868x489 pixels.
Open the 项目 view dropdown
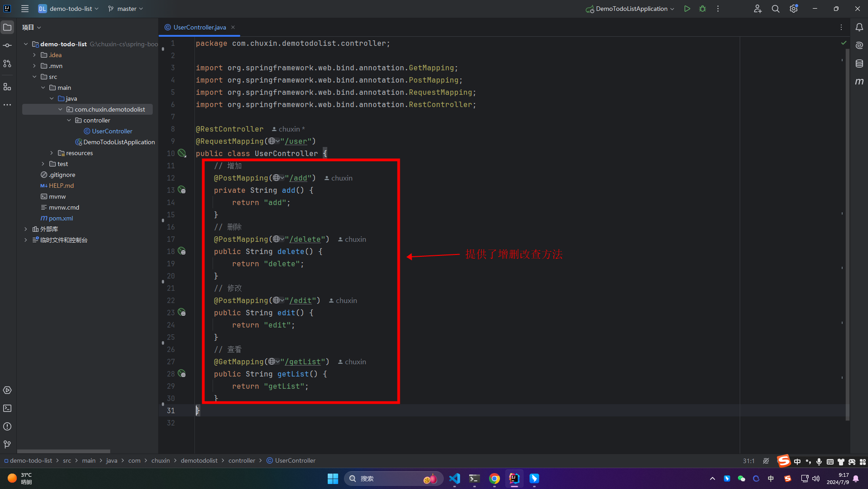click(x=32, y=27)
